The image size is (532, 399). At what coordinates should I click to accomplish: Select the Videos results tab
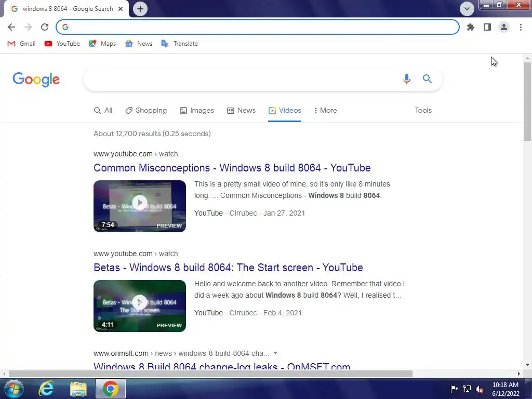point(285,111)
